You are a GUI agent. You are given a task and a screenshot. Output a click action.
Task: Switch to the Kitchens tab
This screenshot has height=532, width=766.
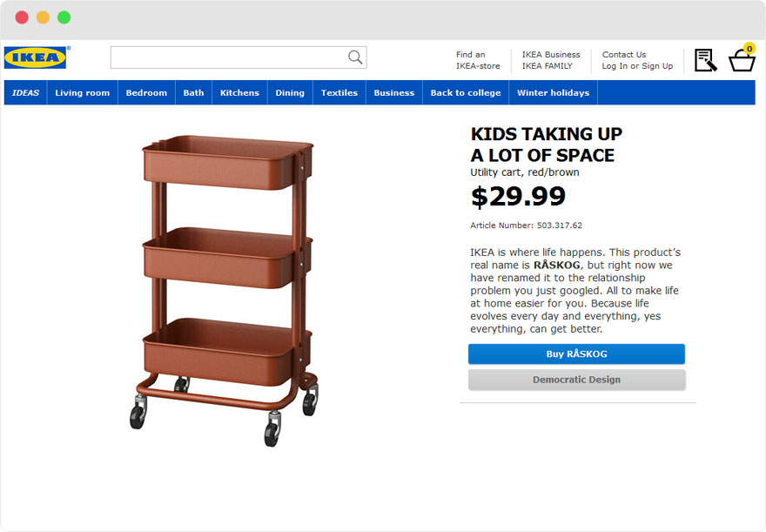(x=239, y=92)
